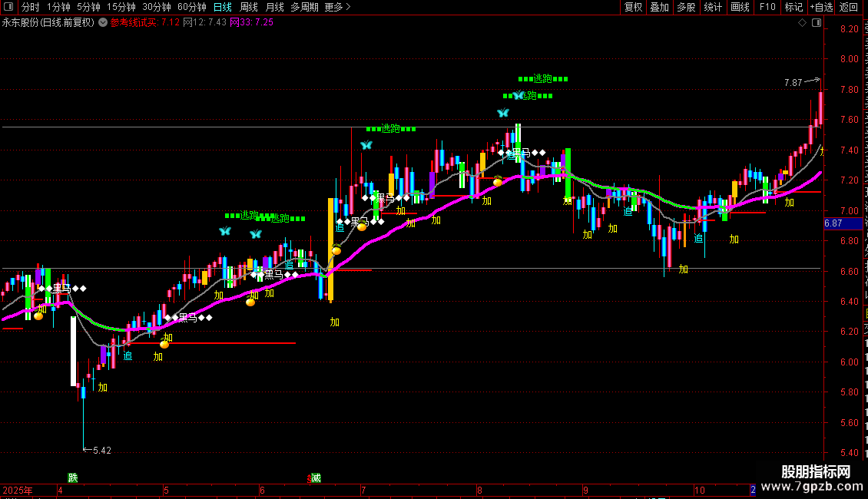Click the diamond marker icon at top right
The height and width of the screenshot is (499, 868).
point(802,23)
